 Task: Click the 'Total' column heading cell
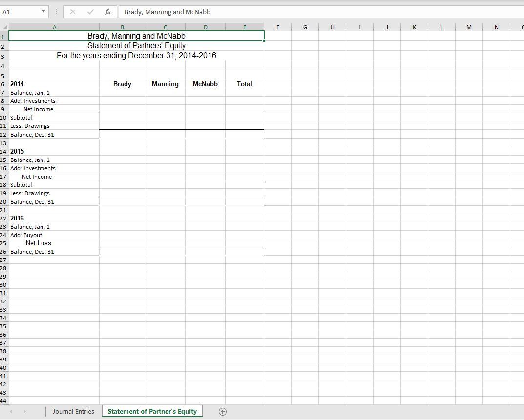[x=245, y=84]
